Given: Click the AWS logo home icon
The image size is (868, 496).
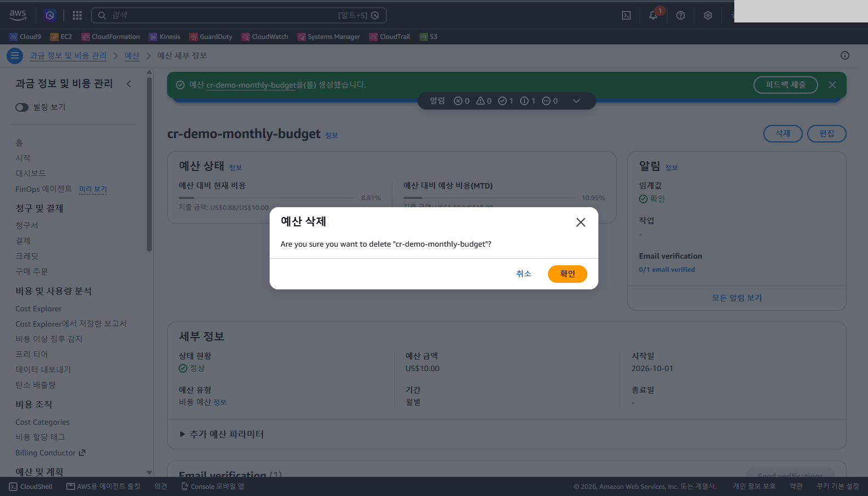Looking at the screenshot, I should click(x=18, y=15).
